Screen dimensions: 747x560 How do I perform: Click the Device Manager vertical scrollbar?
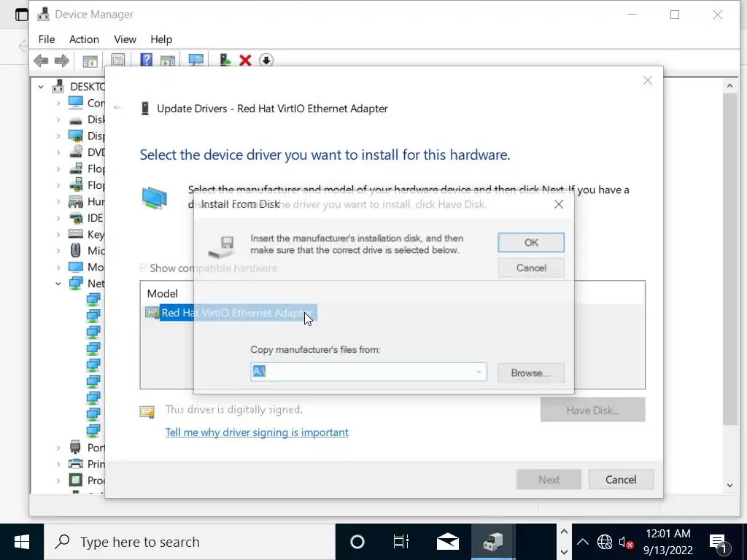click(729, 260)
